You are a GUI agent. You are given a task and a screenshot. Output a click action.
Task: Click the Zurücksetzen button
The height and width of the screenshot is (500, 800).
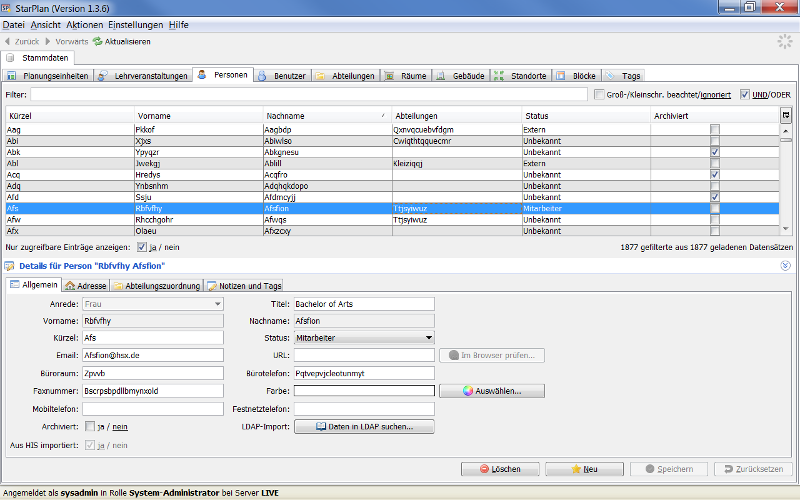(x=754, y=469)
